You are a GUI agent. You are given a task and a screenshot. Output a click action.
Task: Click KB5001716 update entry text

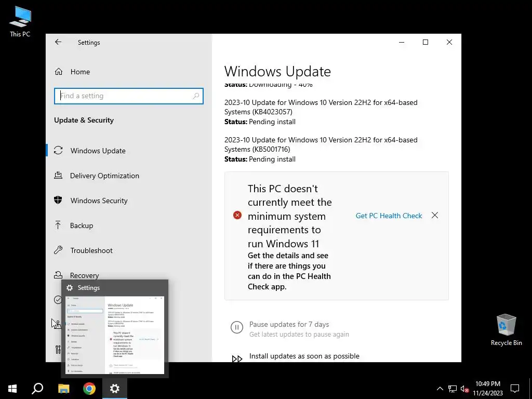coord(321,144)
